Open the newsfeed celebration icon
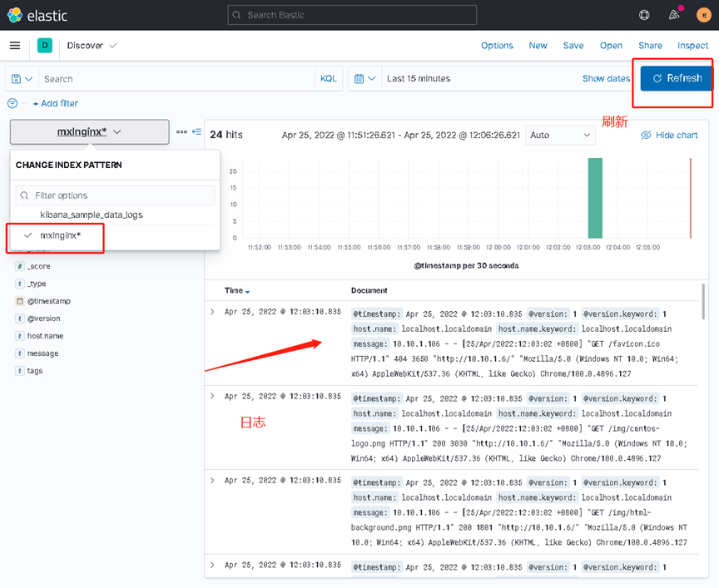Viewport: 719px width, 588px height. (x=674, y=15)
